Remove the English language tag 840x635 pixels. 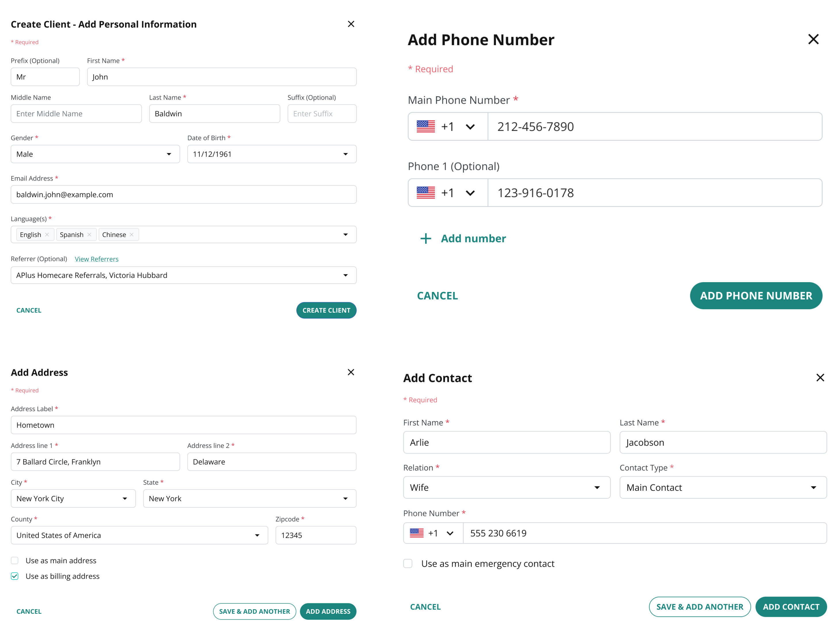[47, 234]
